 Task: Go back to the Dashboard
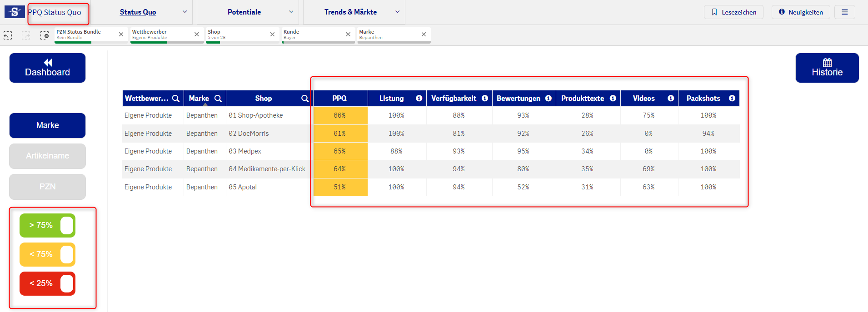point(47,68)
